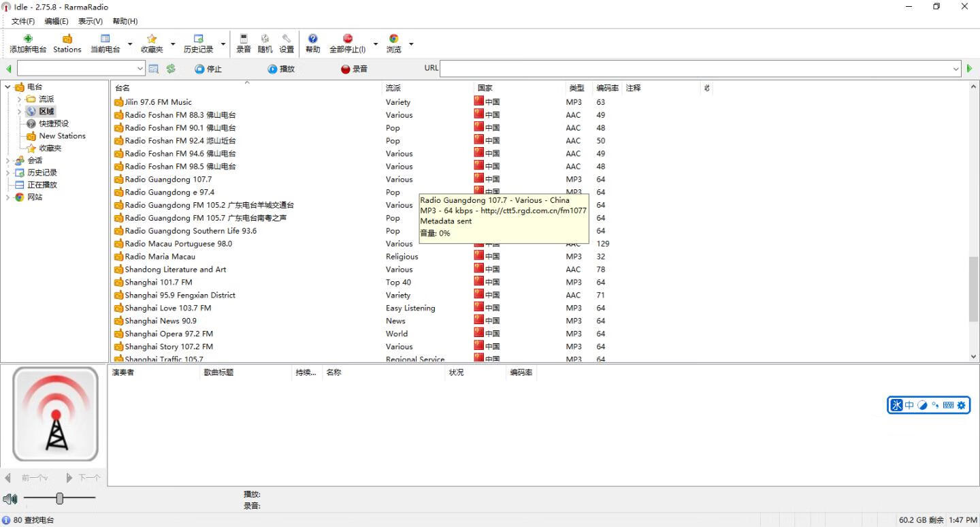Collapse the 电台 tree root node
Image resolution: width=980 pixels, height=527 pixels.
pyautogui.click(x=7, y=86)
